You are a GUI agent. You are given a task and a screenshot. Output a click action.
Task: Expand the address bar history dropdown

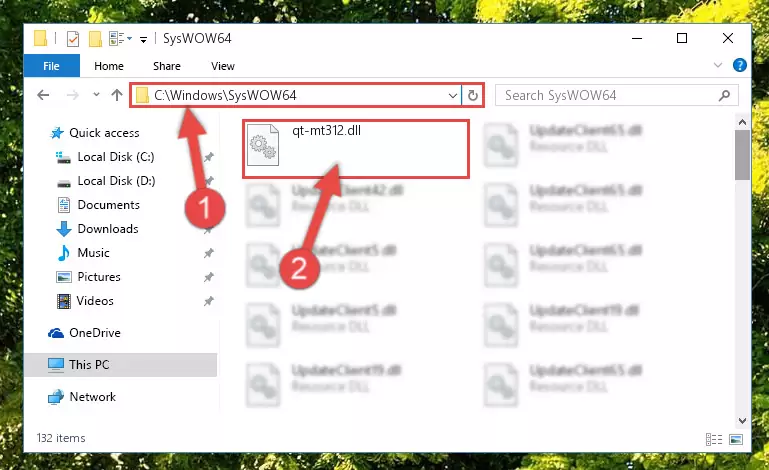click(453, 96)
